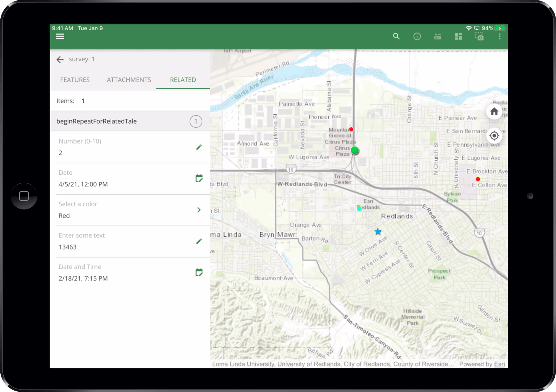Open the Date and Time calendar picker
Screen dimensions: 556x392
click(199, 272)
